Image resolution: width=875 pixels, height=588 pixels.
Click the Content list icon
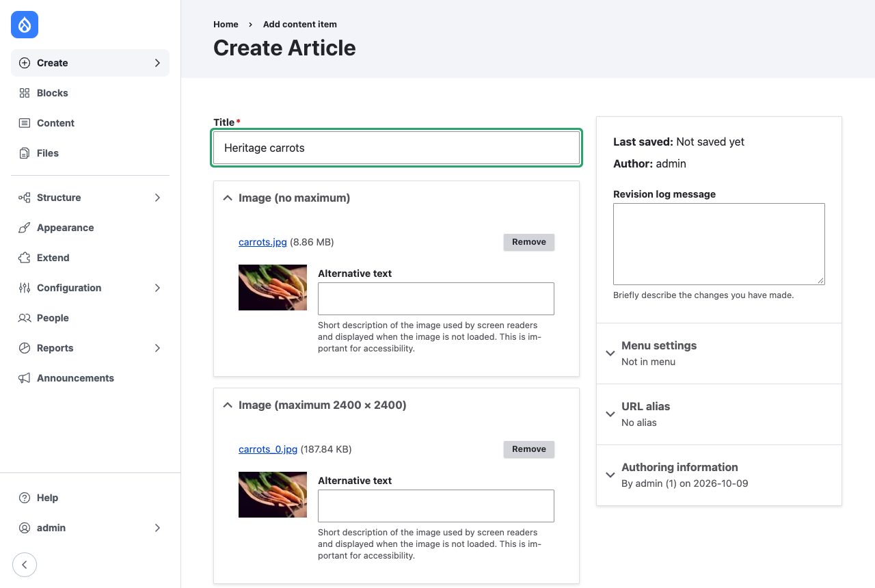25,123
